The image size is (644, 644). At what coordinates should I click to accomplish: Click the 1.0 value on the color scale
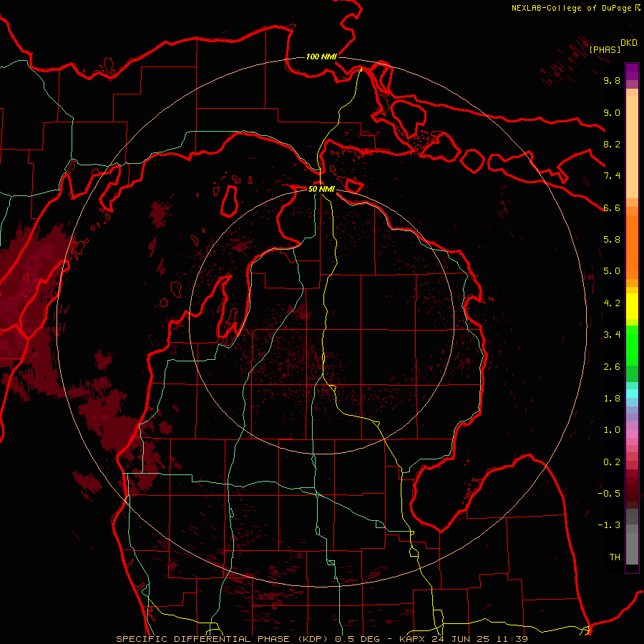point(612,430)
